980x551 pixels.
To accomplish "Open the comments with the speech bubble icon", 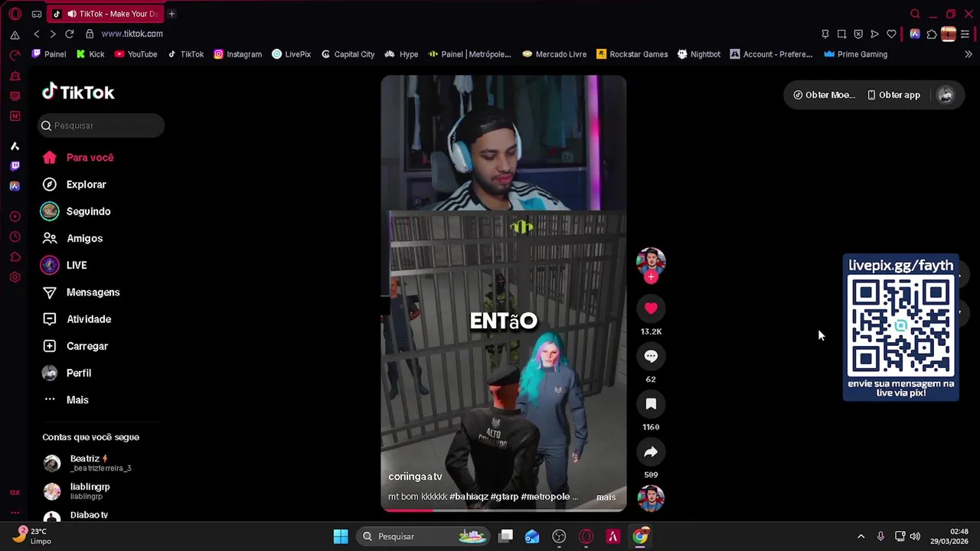I will [x=651, y=356].
